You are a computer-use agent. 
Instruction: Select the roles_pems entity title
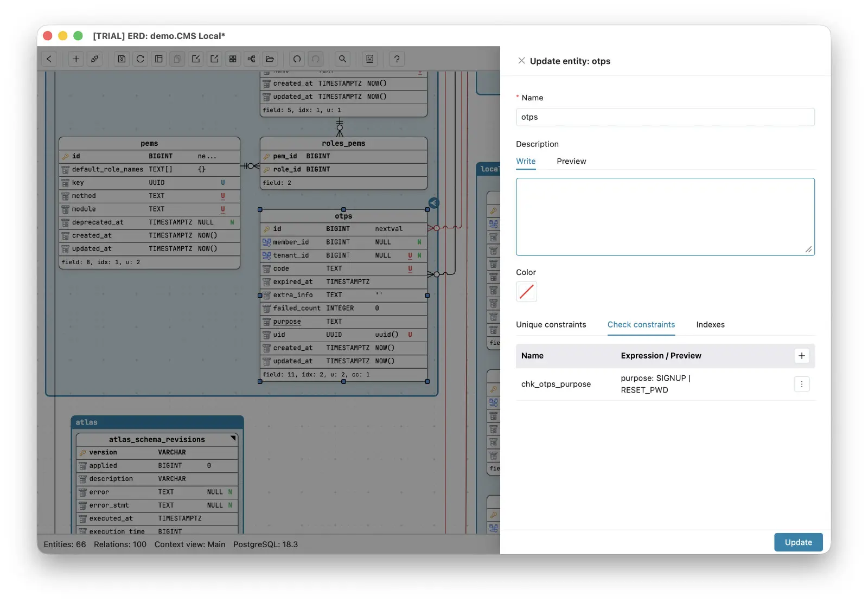pyautogui.click(x=343, y=143)
